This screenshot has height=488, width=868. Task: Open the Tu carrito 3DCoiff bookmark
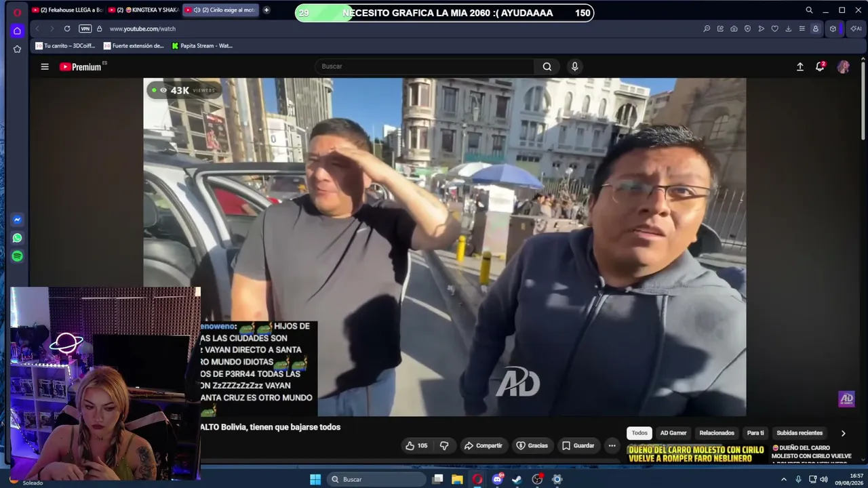(x=65, y=46)
